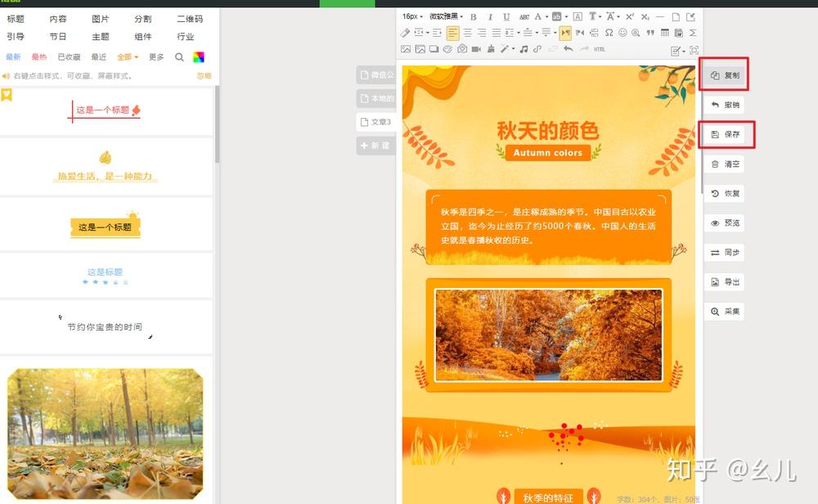The height and width of the screenshot is (504, 818).
Task: Switch to the 分割 category tab
Action: 143,19
